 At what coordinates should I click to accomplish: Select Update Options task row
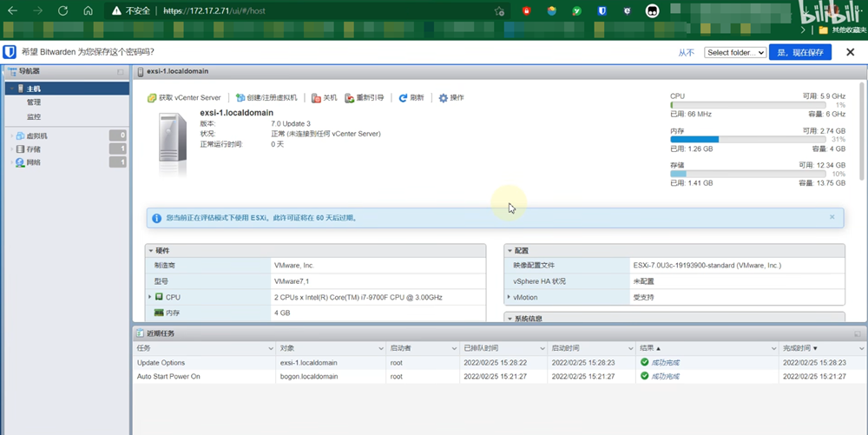pos(501,363)
